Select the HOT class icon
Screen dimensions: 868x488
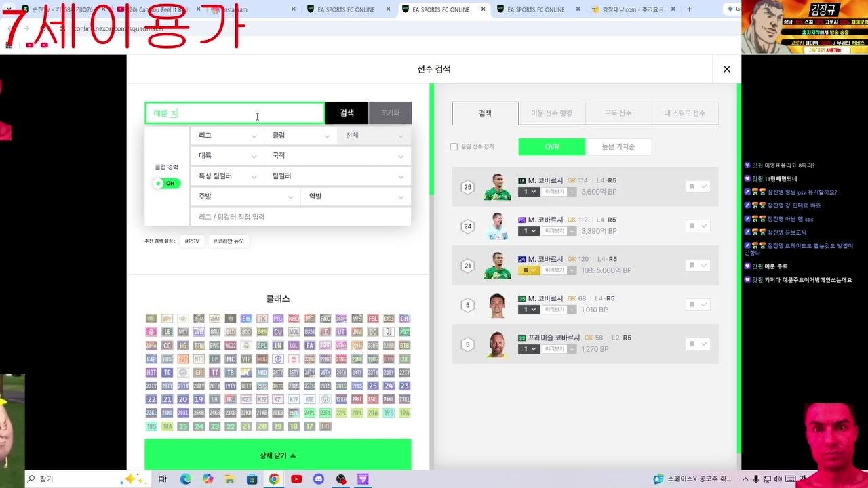pos(151,373)
